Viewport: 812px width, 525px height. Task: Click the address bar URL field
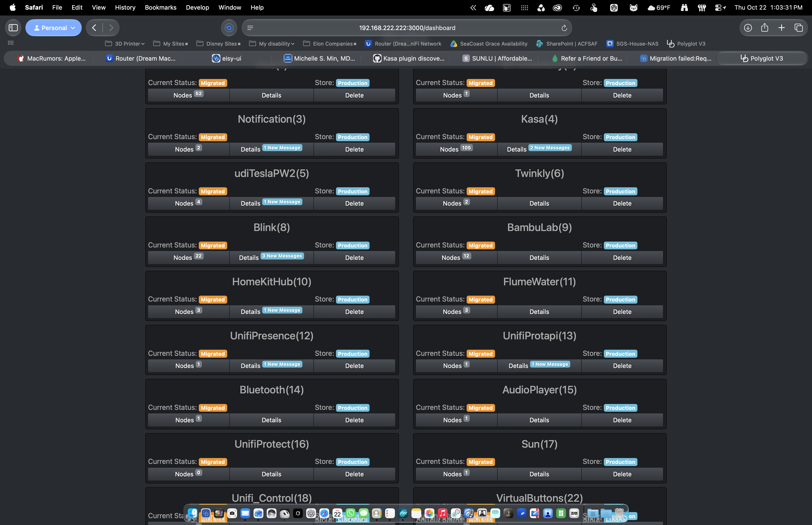coord(407,28)
